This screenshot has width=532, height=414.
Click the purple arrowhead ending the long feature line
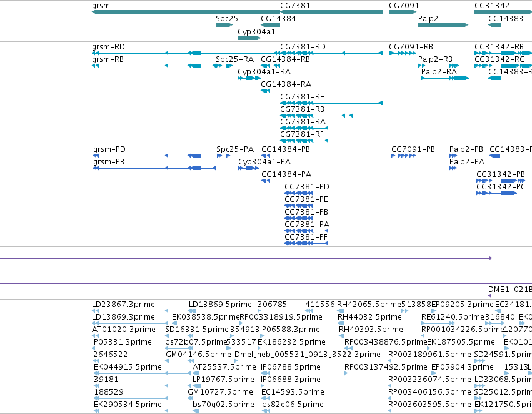click(x=490, y=258)
